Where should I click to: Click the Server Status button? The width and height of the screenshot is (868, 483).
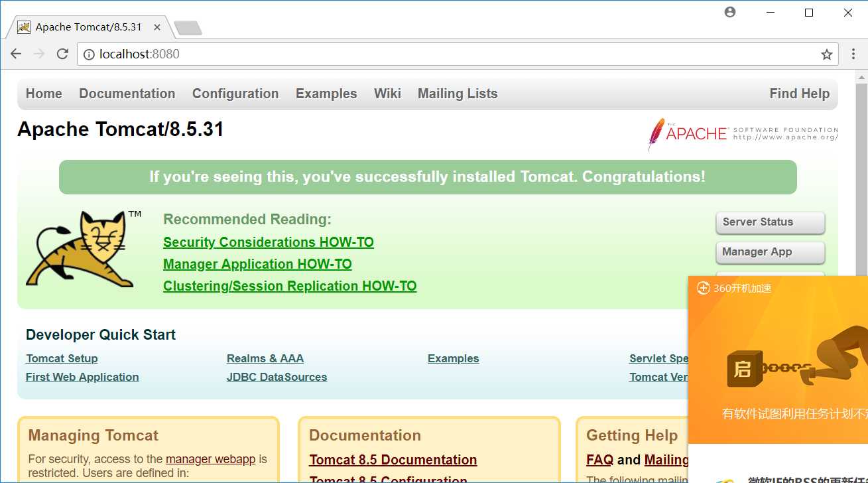[771, 222]
